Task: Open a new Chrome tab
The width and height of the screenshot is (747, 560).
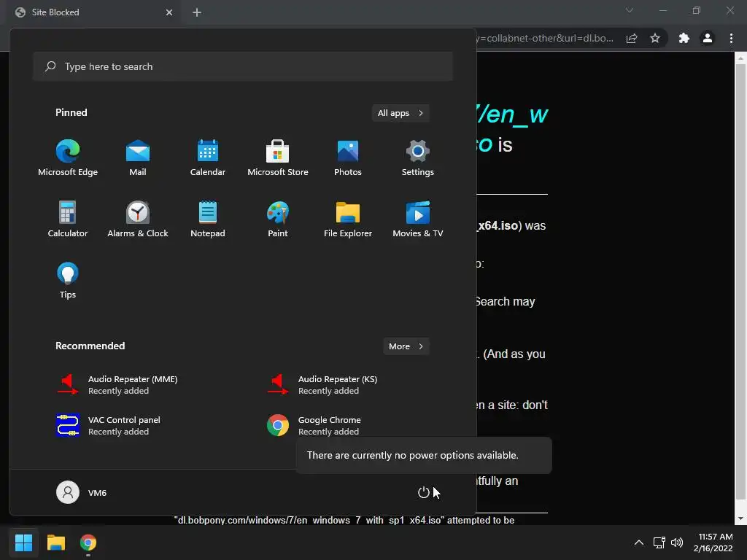Action: click(197, 12)
